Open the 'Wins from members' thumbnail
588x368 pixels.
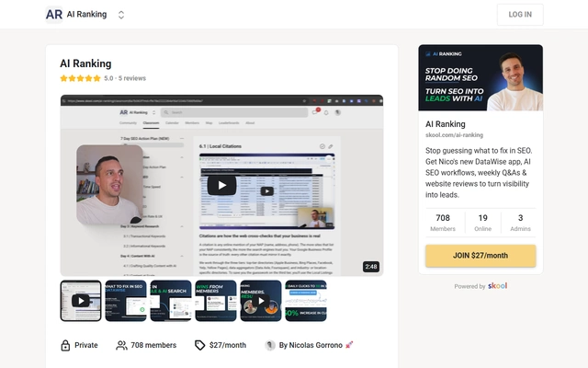click(x=216, y=301)
